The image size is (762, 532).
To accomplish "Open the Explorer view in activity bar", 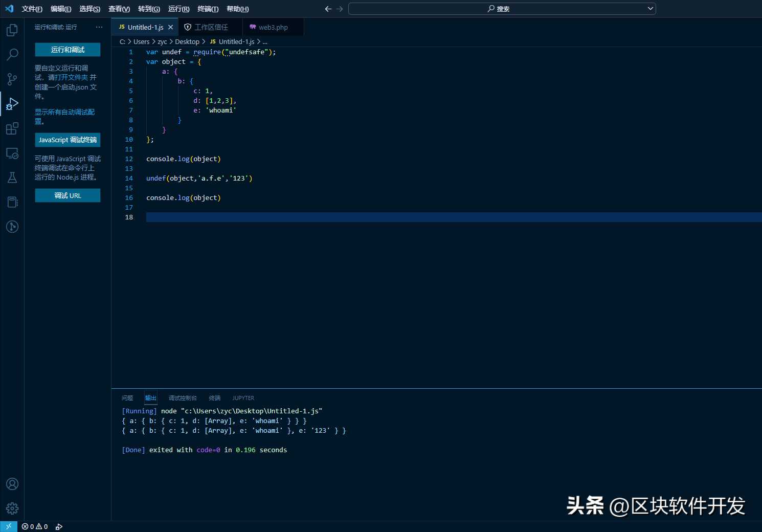I will click(12, 30).
